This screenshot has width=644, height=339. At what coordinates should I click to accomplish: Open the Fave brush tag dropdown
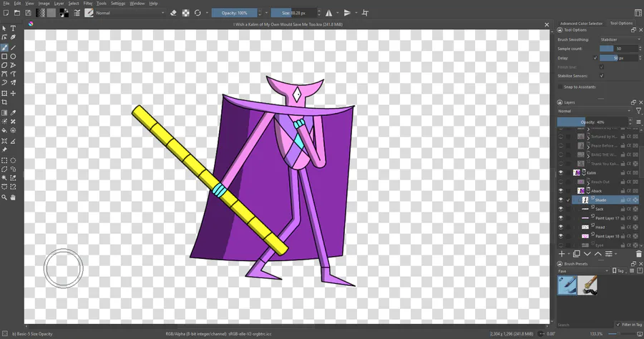click(583, 271)
